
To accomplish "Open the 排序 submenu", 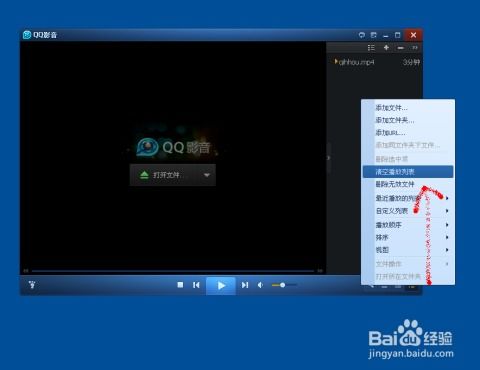I will [408, 237].
